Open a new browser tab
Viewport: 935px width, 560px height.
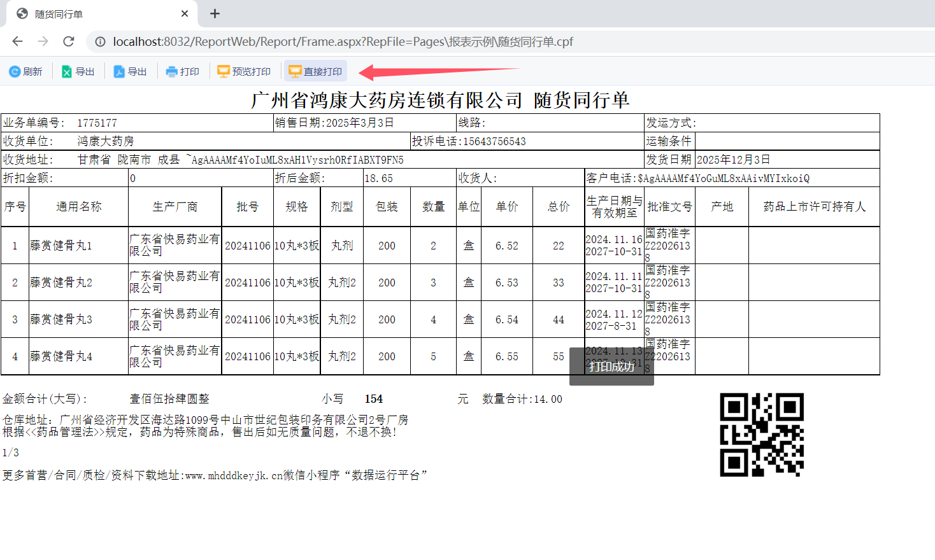point(215,13)
